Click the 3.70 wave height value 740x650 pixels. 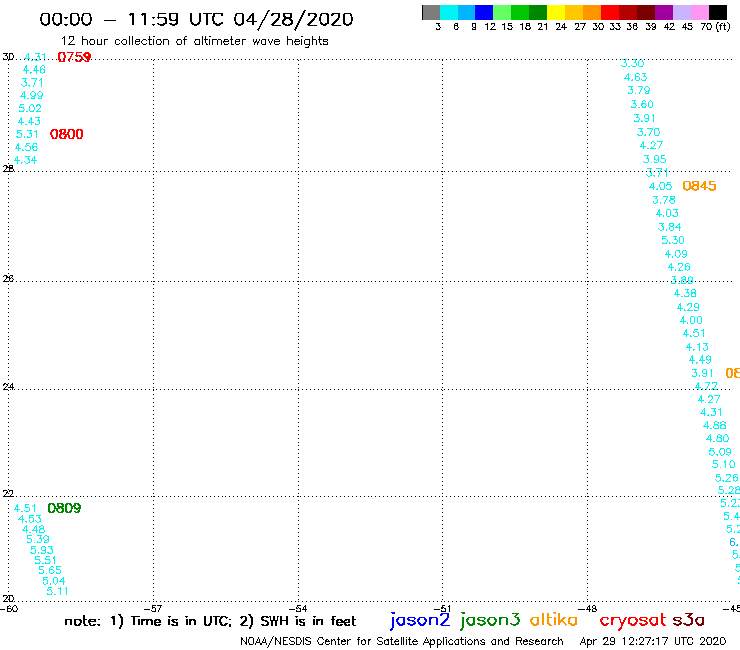pyautogui.click(x=649, y=132)
